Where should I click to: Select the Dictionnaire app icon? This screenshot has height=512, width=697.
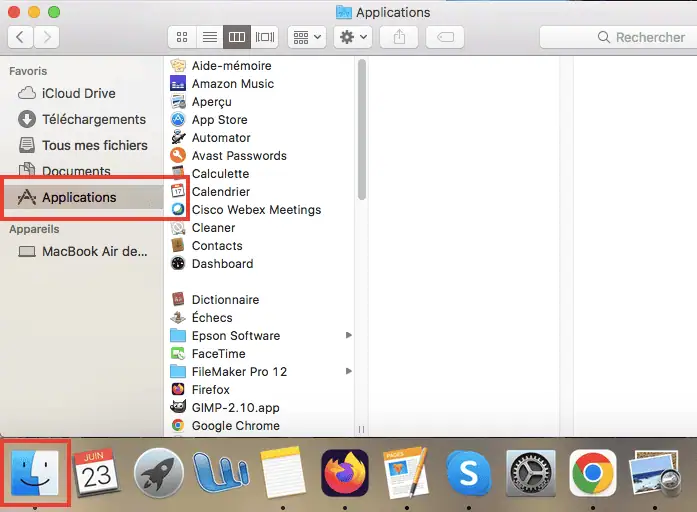pyautogui.click(x=178, y=300)
